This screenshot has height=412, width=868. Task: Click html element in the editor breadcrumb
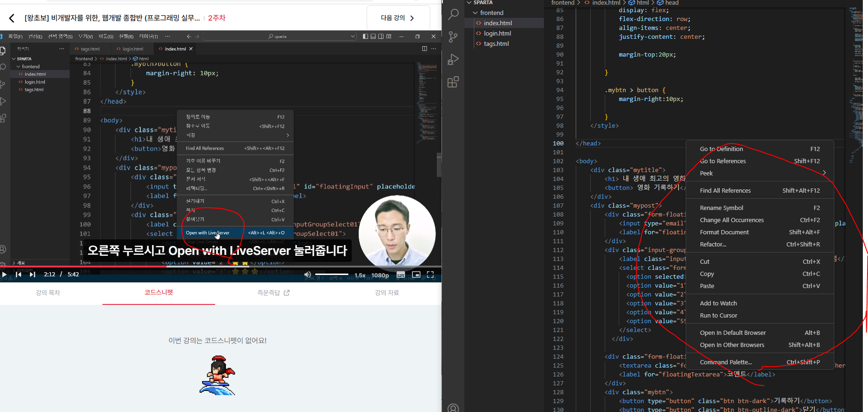pos(642,3)
